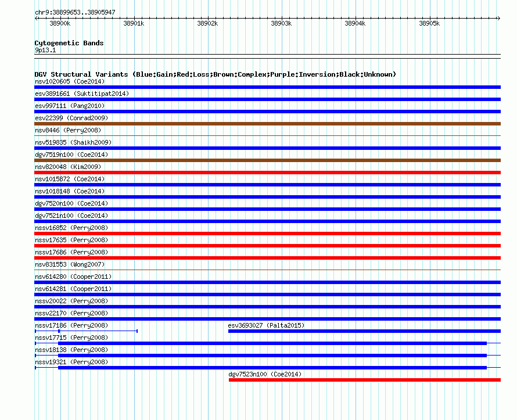Open variant nssv22170 (Perry2008) label

click(x=71, y=313)
